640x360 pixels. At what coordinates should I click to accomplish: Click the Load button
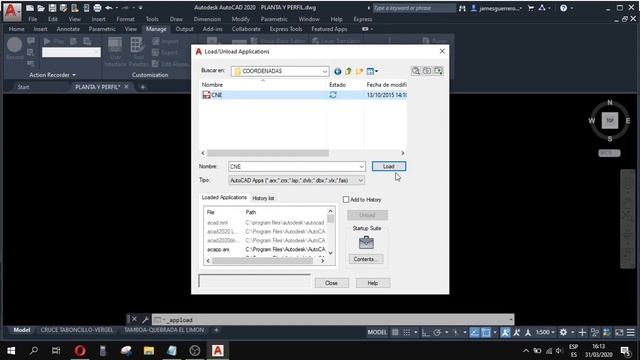coord(389,166)
